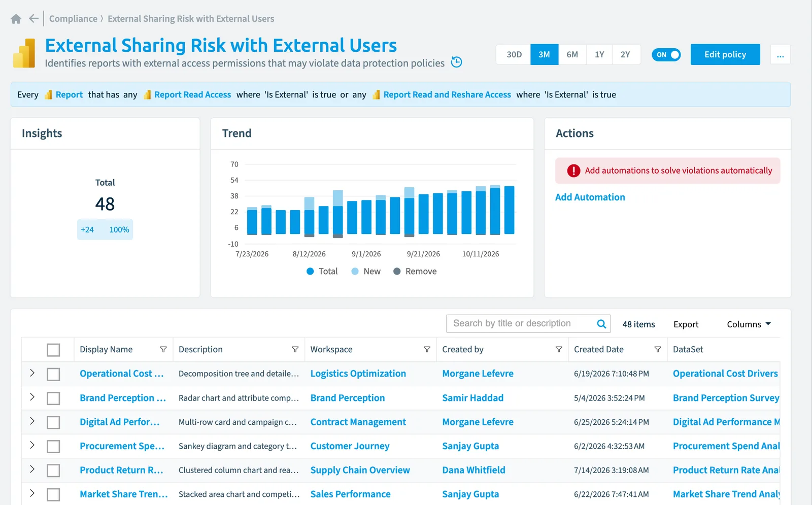This screenshot has width=812, height=505.
Task: Expand the Market Share Tren… row
Action: pos(32,493)
